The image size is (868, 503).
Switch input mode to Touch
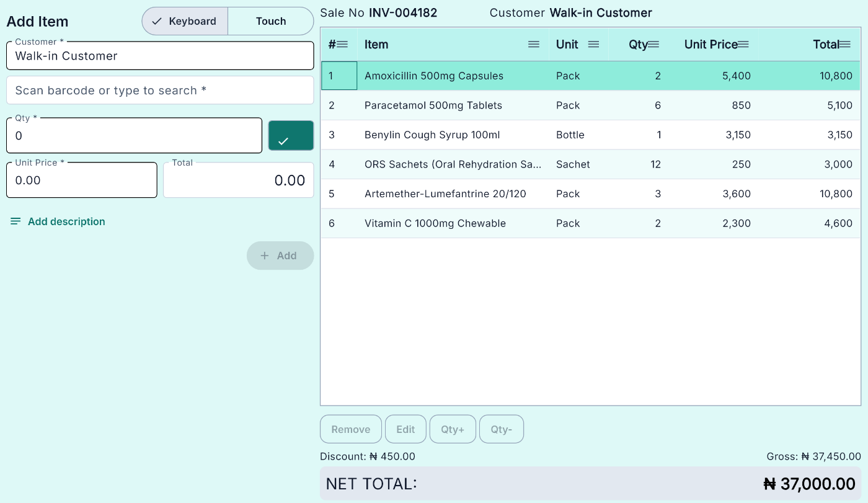(271, 21)
